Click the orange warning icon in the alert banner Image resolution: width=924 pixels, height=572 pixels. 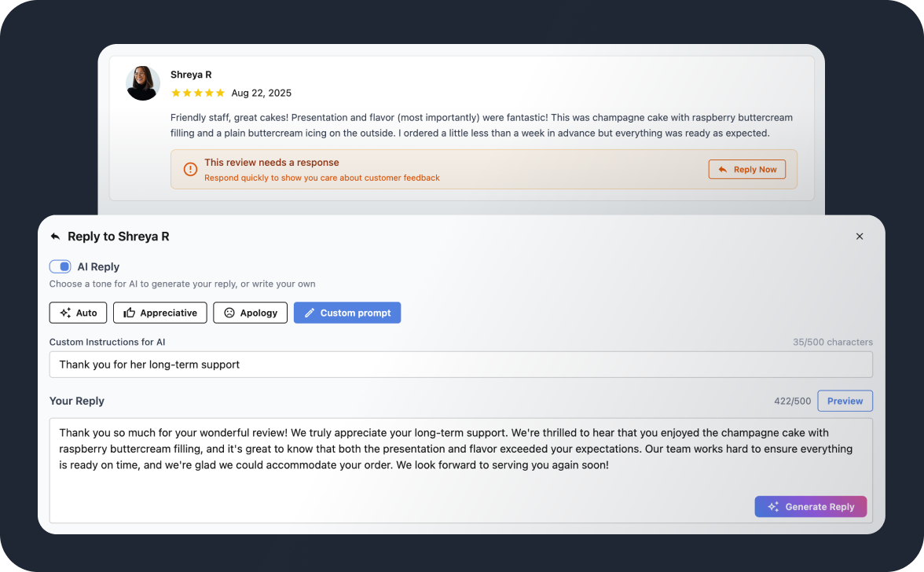(x=189, y=169)
